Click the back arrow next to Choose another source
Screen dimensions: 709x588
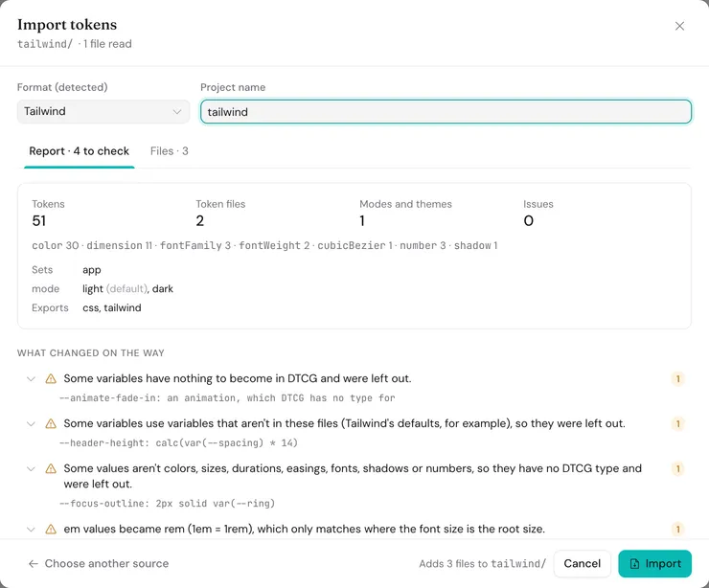pyautogui.click(x=33, y=564)
